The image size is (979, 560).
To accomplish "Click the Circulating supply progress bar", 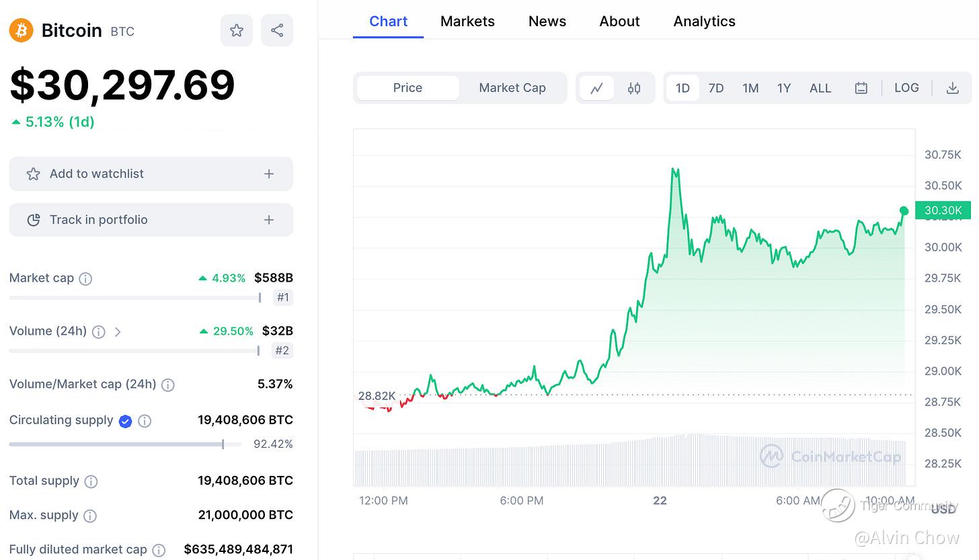I will pyautogui.click(x=125, y=444).
